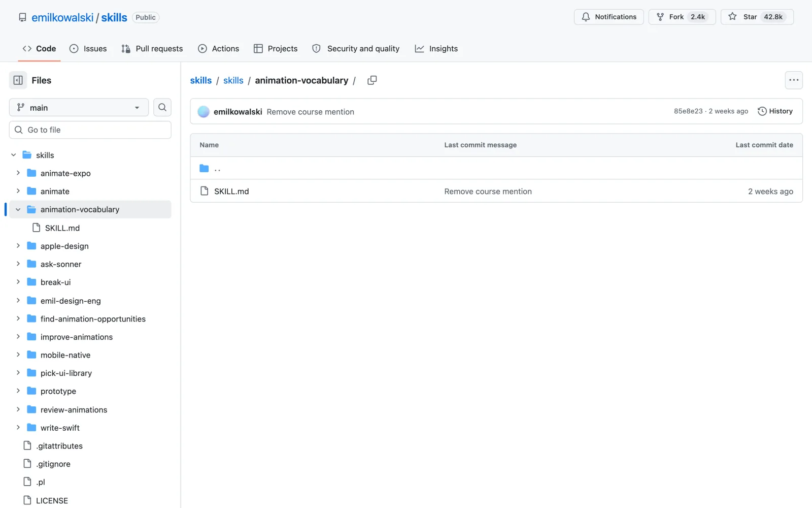Expand the mobile-native folder chevron

tap(18, 355)
